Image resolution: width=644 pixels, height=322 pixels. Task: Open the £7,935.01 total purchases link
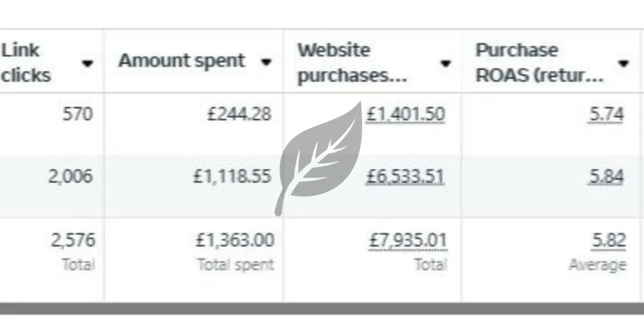(x=407, y=240)
